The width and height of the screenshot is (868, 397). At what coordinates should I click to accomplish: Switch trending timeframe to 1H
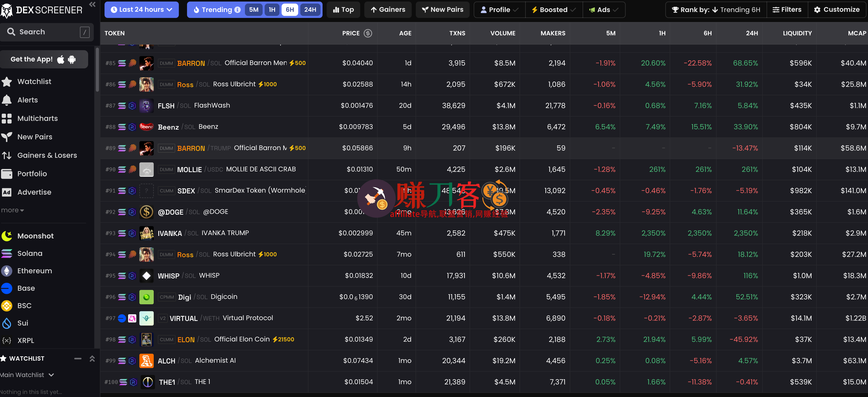pos(272,10)
